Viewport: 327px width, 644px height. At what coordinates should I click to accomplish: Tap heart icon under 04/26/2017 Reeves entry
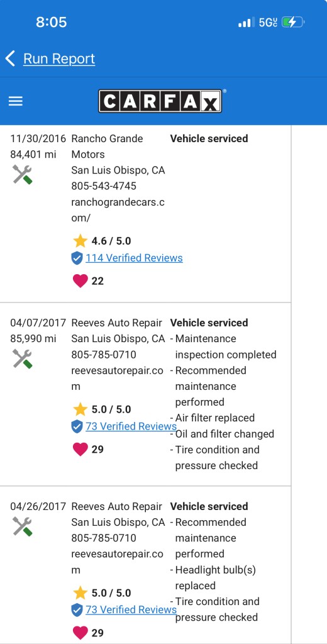click(x=80, y=633)
